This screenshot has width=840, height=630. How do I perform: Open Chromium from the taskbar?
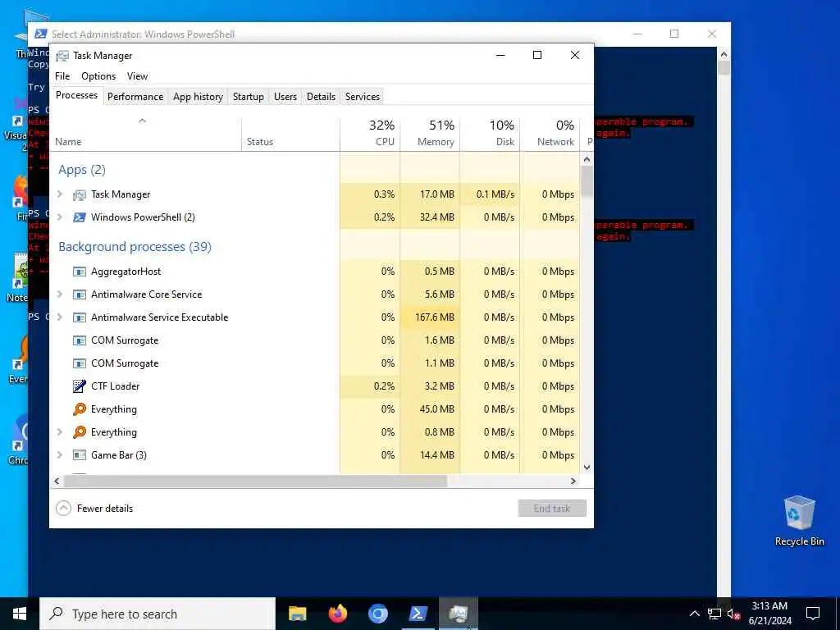377,614
